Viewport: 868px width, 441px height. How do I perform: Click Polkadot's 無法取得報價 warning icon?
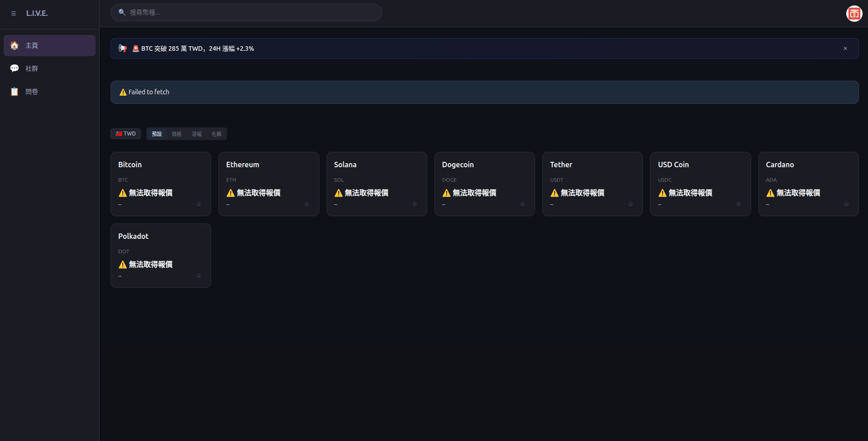click(123, 265)
